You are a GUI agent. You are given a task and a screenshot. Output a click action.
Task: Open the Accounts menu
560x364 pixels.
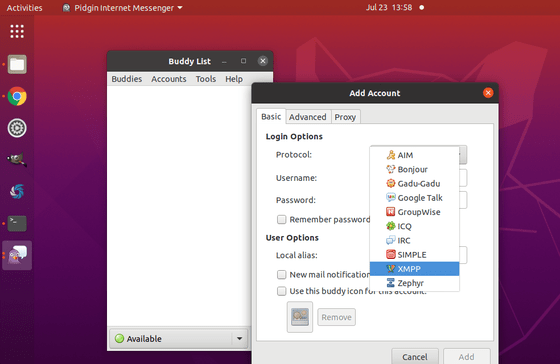(x=169, y=79)
